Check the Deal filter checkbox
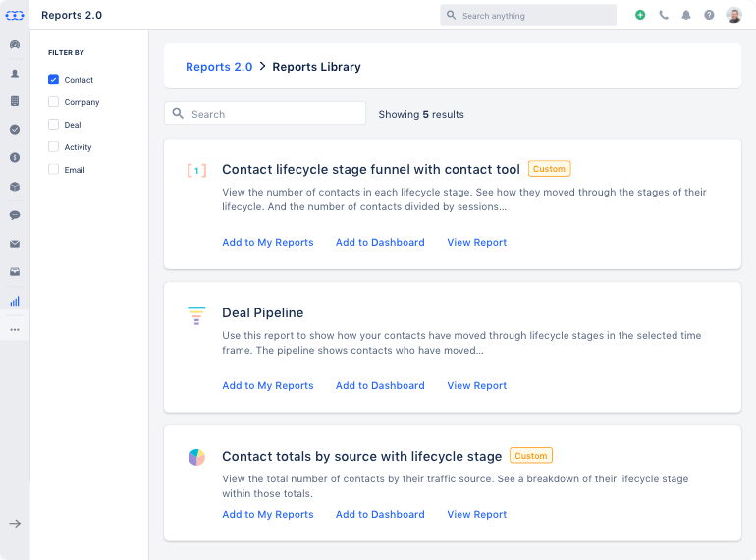756x560 pixels. point(54,125)
